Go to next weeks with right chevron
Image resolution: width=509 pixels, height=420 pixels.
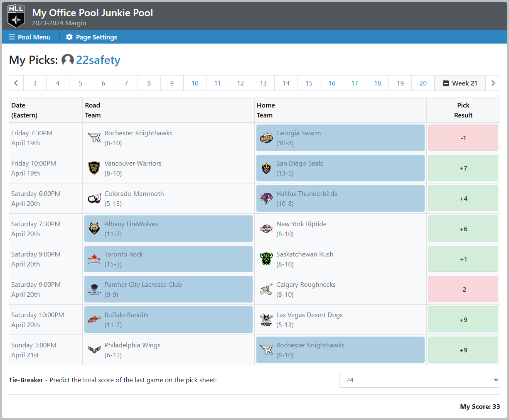click(493, 83)
